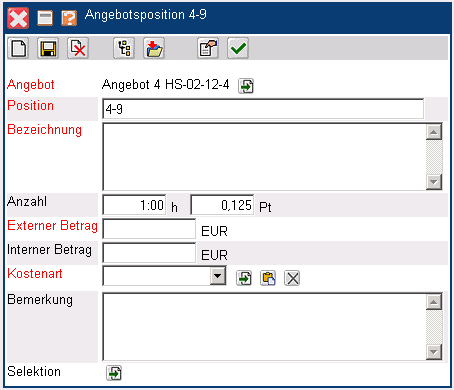Open the properties icon with the hand
The image size is (454, 390).
point(208,48)
